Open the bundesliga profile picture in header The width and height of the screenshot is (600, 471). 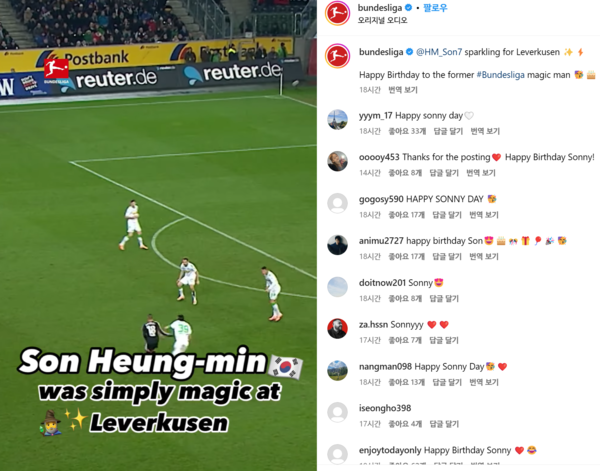(337, 13)
